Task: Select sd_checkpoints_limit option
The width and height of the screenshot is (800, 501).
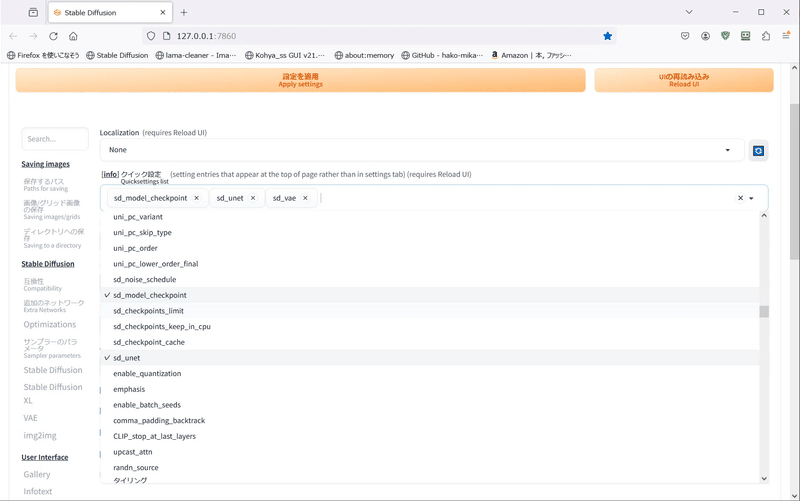Action: click(430, 311)
